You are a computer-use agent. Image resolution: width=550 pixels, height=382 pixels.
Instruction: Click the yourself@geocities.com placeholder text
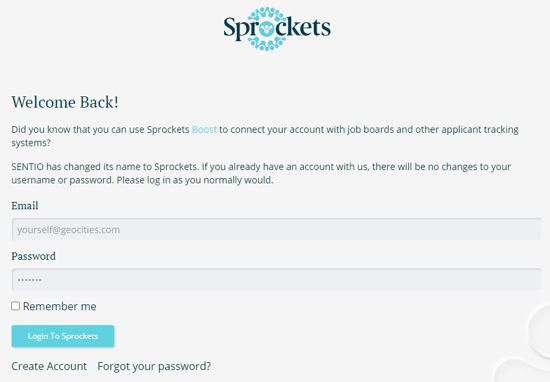coord(68,230)
